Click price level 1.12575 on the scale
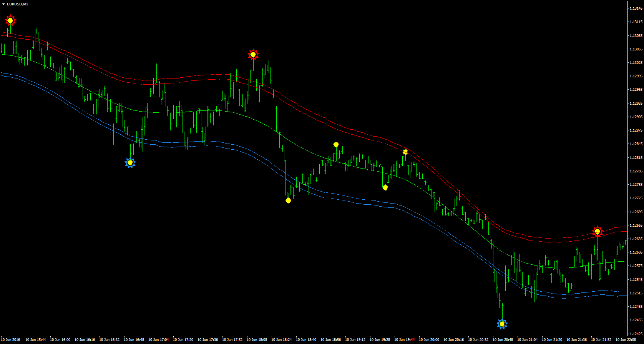 click(x=636, y=266)
